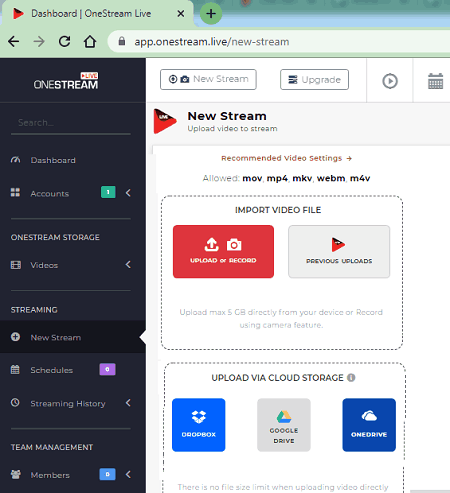Open a new browser tab
This screenshot has height=493, width=450.
(211, 14)
